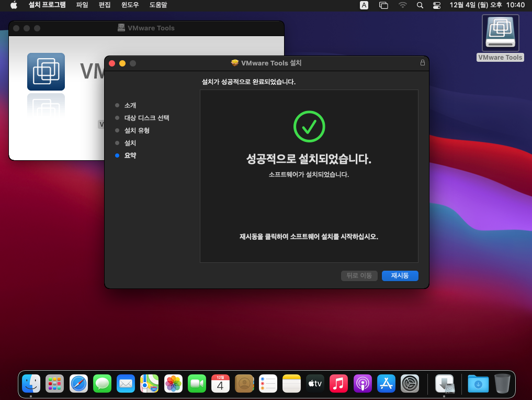Click the screen mirroring menu bar icon
This screenshot has height=400, width=532.
383,5
